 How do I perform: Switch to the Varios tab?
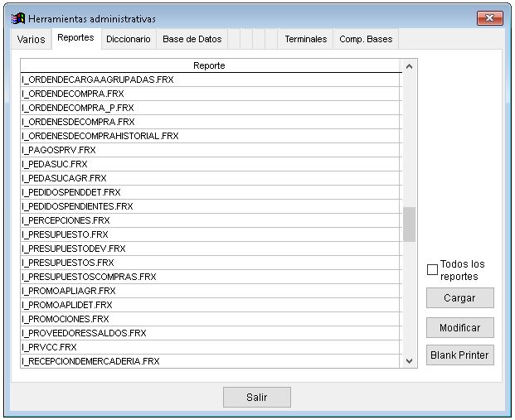pyautogui.click(x=32, y=39)
